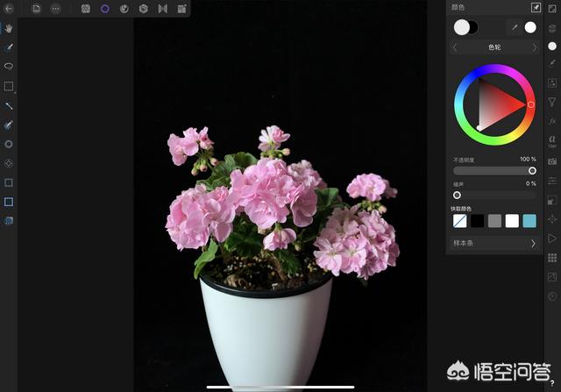Image resolution: width=561 pixels, height=392 pixels.
Task: Switch to previous color mode with left chevron
Action: pos(455,47)
